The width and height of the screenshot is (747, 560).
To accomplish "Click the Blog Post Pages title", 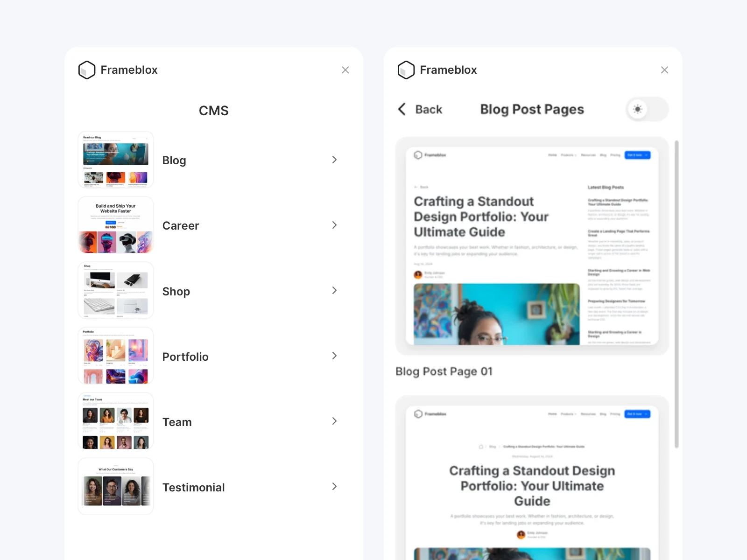I will [532, 109].
